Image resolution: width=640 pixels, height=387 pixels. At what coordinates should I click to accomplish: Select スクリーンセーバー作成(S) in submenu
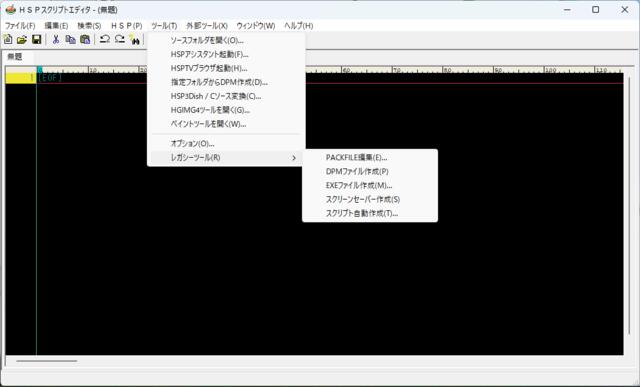pos(370,199)
